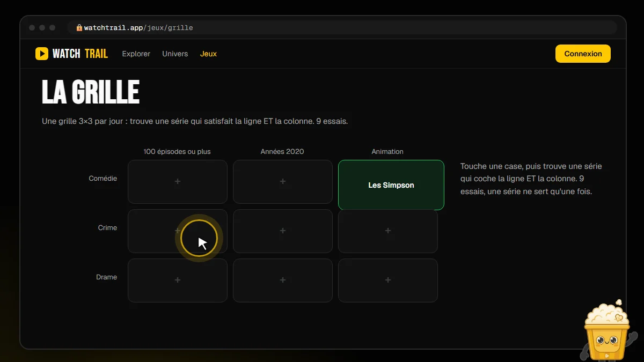This screenshot has width=644, height=362.
Task: Open the Explorer navigation item
Action: tap(136, 54)
